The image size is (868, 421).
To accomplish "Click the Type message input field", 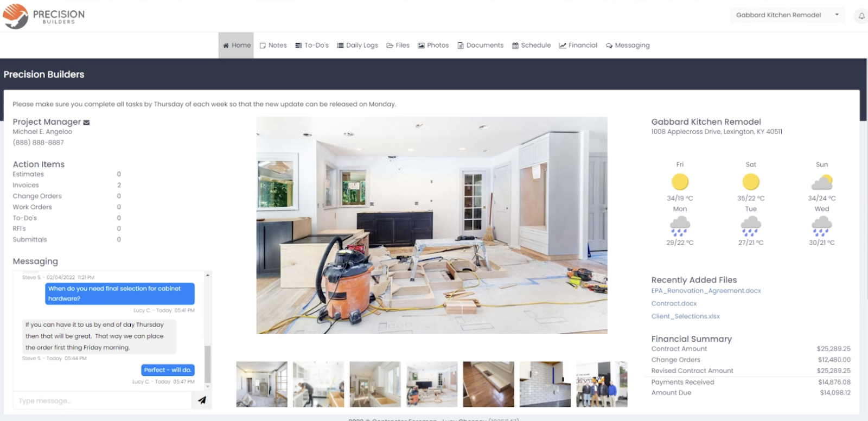I will pyautogui.click(x=103, y=400).
